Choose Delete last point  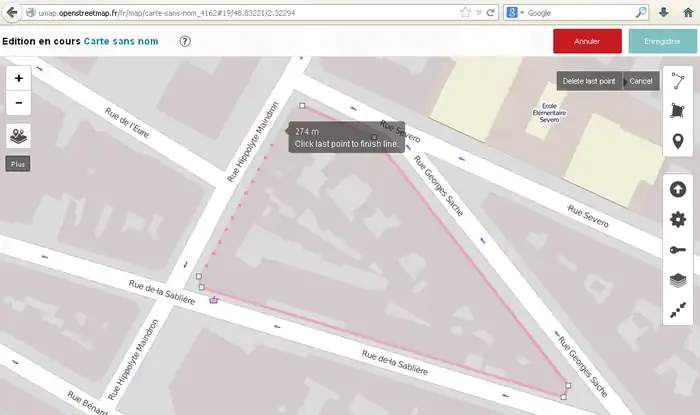click(589, 81)
